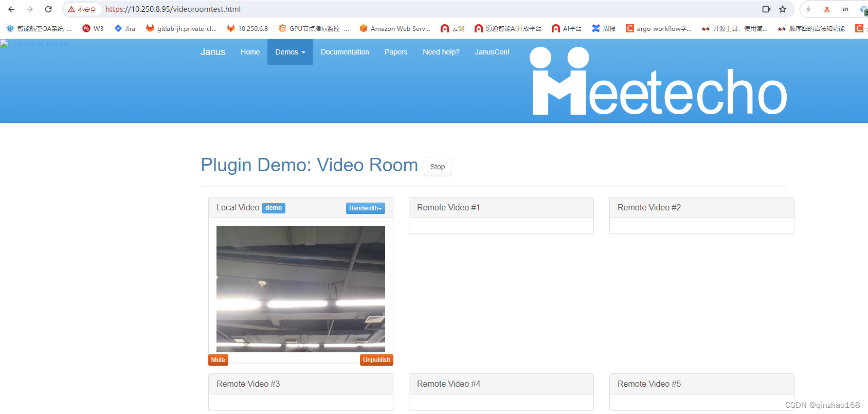Image resolution: width=868 pixels, height=414 pixels.
Task: Open the GPU节点指标监控 bookmark
Action: click(x=314, y=28)
